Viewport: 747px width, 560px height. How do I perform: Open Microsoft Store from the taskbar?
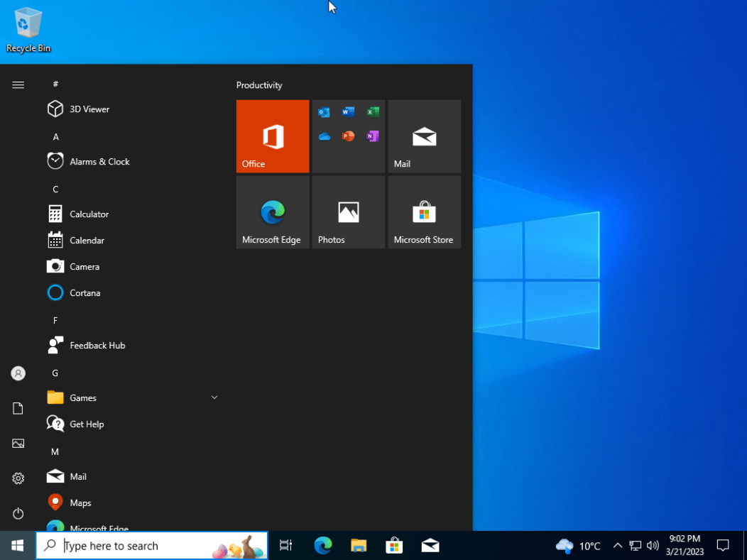coord(394,546)
